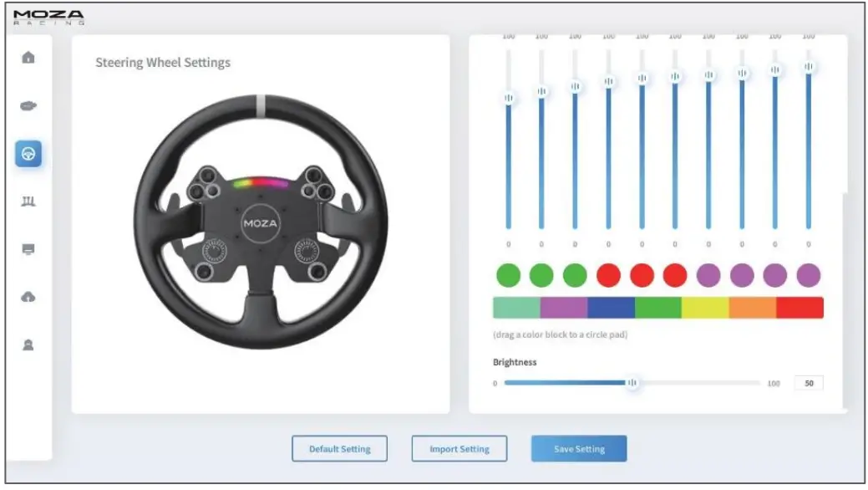Click the Import Setting button
The image size is (868, 490).
[459, 448]
